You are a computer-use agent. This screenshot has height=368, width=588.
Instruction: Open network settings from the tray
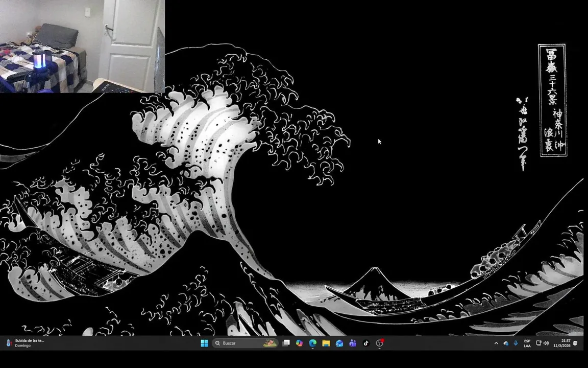pos(538,343)
